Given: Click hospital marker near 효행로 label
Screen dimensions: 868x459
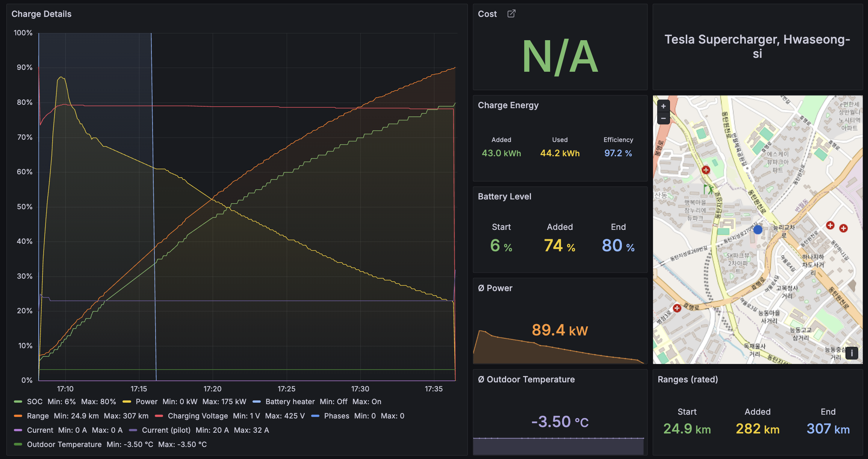Looking at the screenshot, I should point(677,308).
